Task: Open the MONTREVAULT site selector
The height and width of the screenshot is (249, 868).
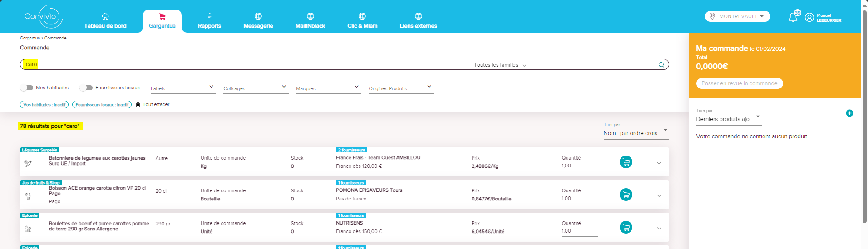Action: [x=738, y=16]
